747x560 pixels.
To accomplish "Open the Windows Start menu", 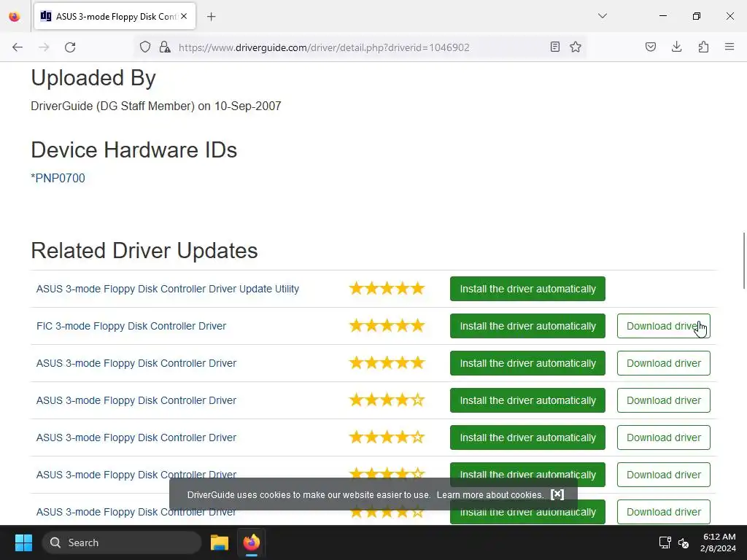I will click(x=23, y=542).
